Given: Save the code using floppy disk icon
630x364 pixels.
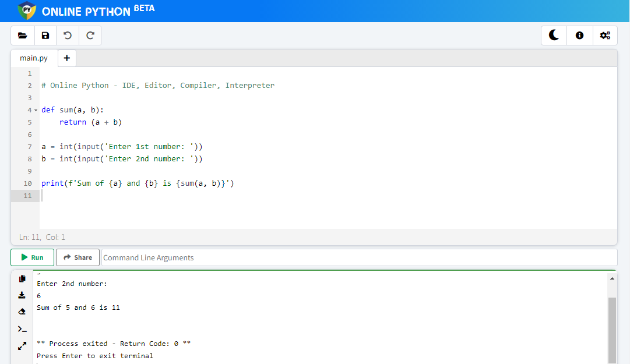Looking at the screenshot, I should (45, 36).
